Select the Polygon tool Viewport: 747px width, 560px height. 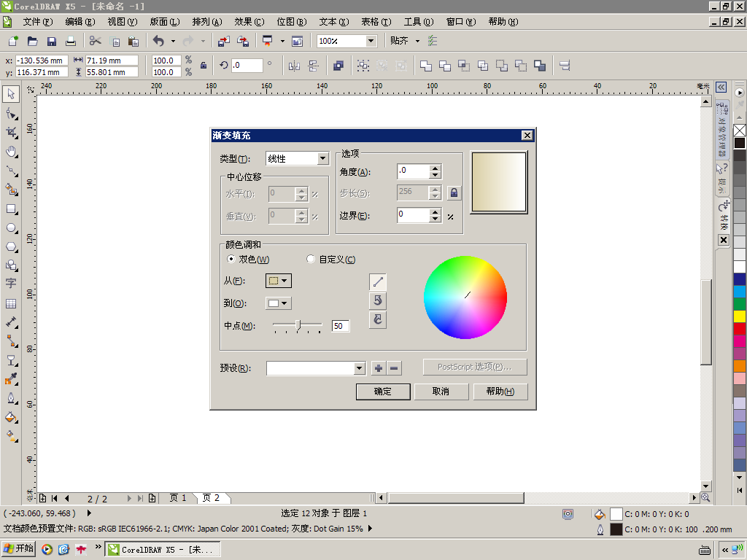12,246
